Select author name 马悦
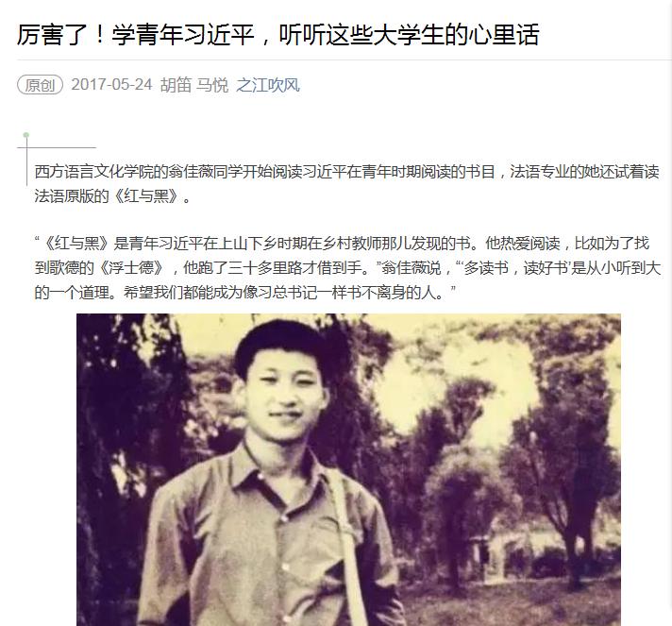This screenshot has width=672, height=626. coord(212,85)
